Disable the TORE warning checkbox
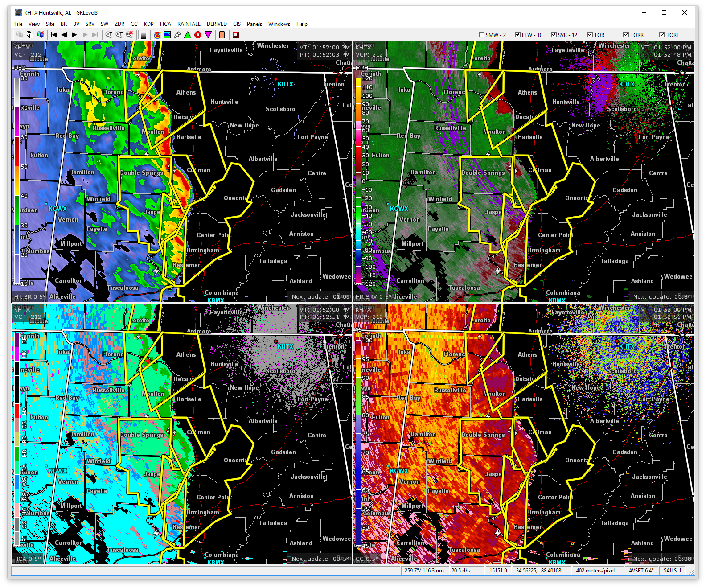The image size is (706, 588). (x=662, y=35)
